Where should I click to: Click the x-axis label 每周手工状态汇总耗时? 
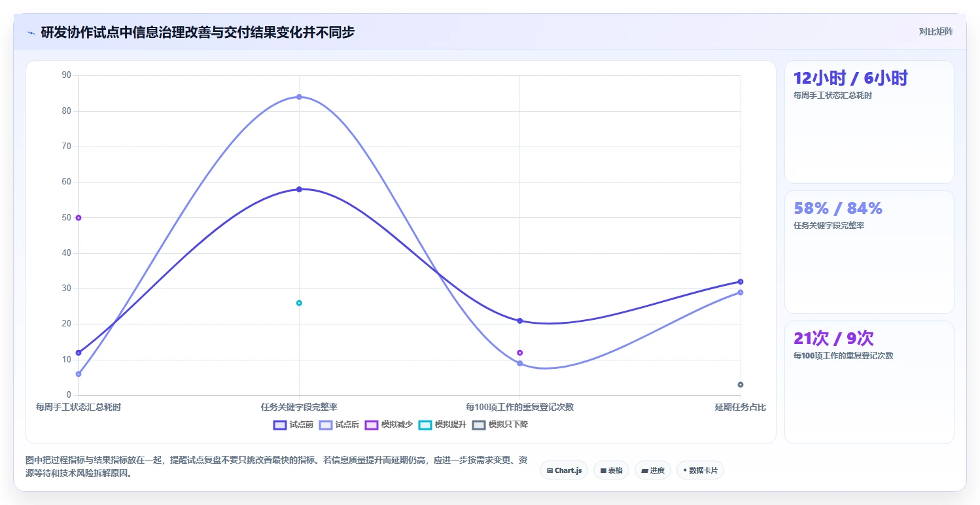pyautogui.click(x=79, y=407)
